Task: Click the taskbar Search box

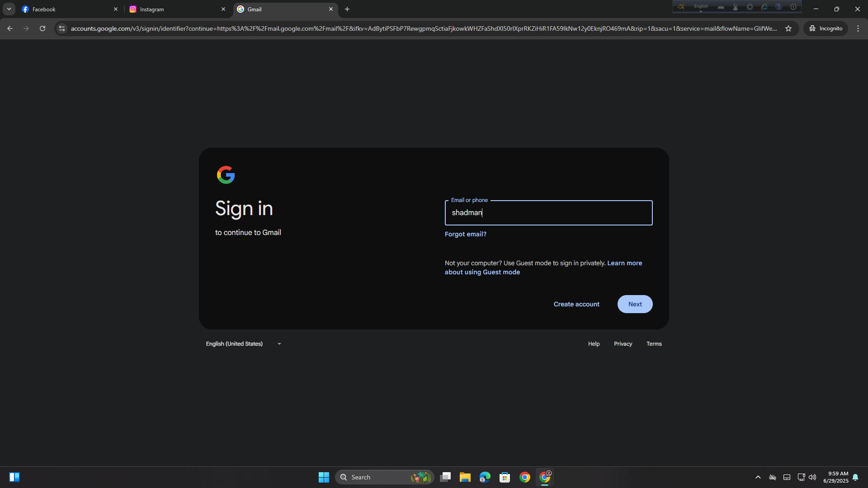Action: click(384, 477)
